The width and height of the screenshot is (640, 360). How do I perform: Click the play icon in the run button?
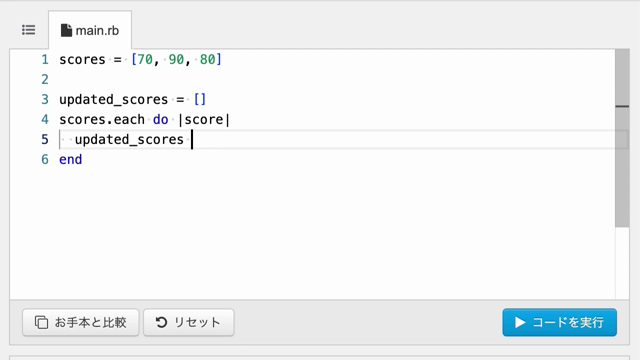pyautogui.click(x=520, y=322)
